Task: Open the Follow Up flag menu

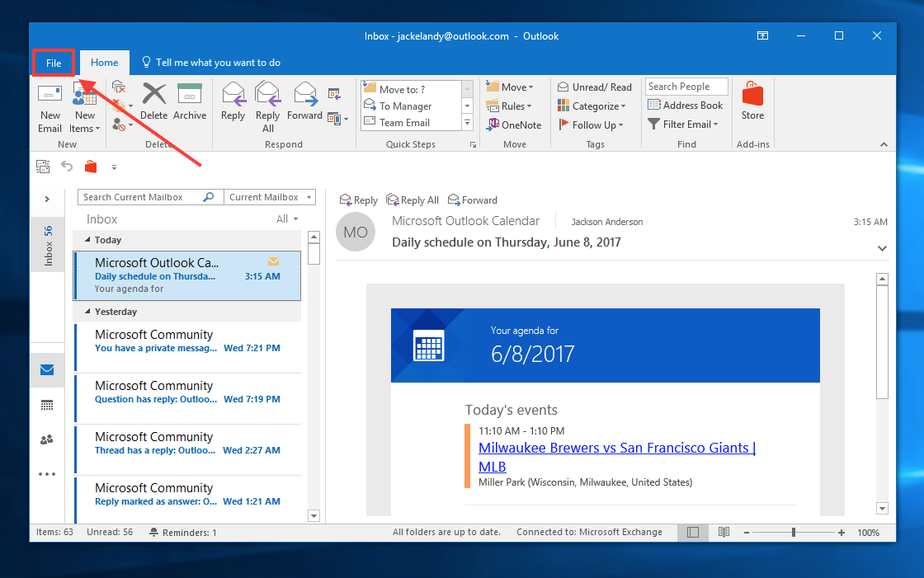Action: click(590, 125)
